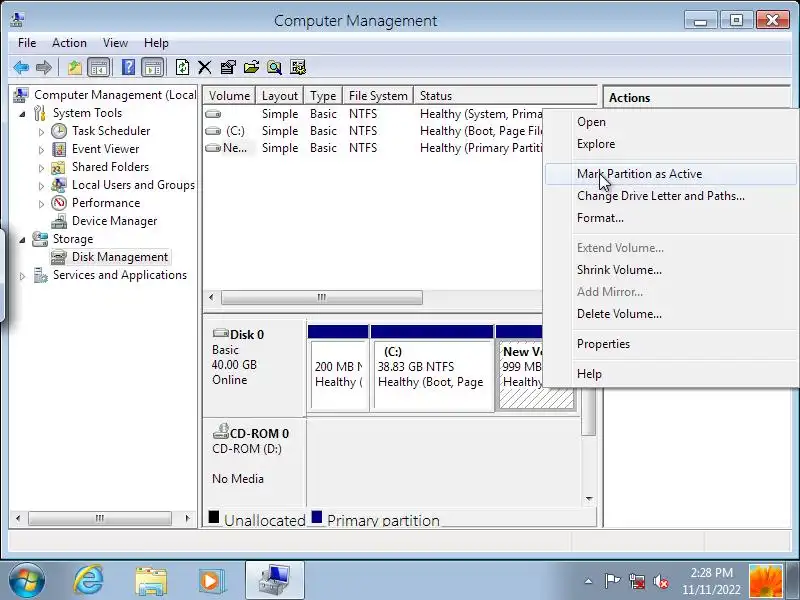
Task: Choose Help in the context menu
Action: pos(670,374)
